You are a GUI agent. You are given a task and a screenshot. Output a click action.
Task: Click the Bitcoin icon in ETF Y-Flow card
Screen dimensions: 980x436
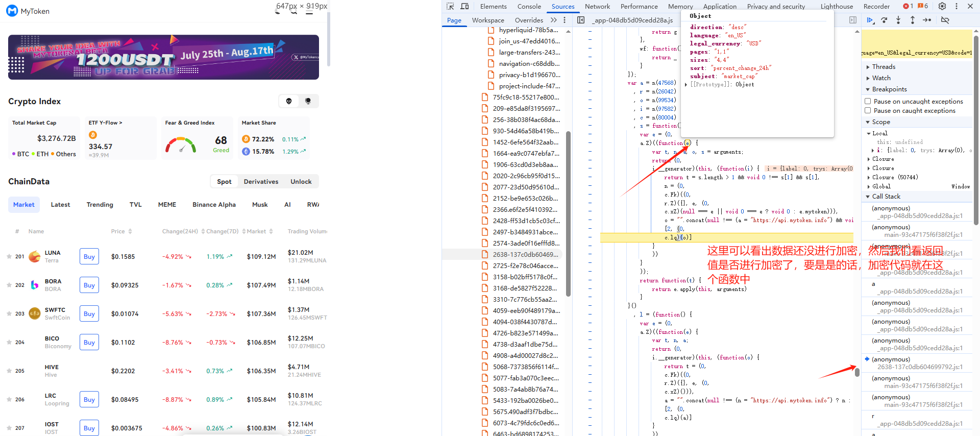click(93, 135)
